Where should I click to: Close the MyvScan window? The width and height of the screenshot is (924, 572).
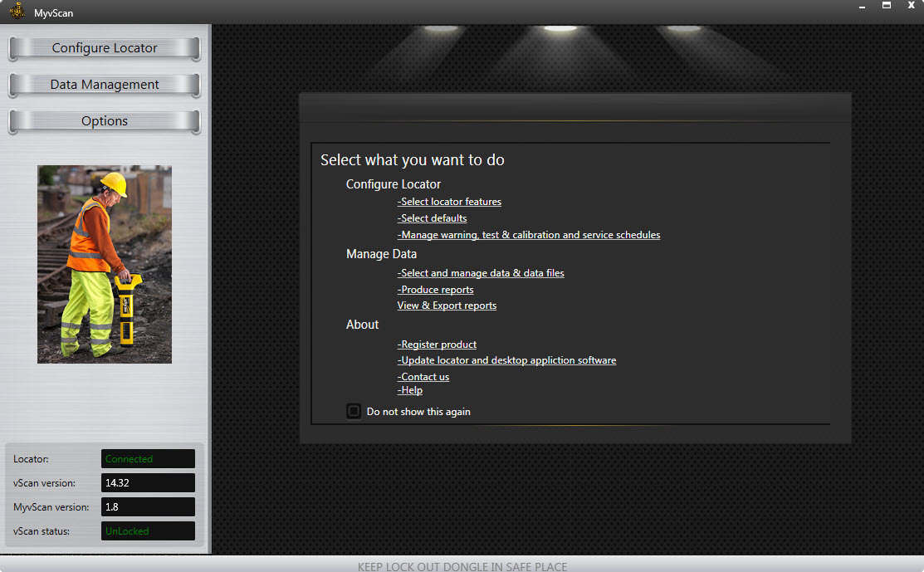(911, 5)
